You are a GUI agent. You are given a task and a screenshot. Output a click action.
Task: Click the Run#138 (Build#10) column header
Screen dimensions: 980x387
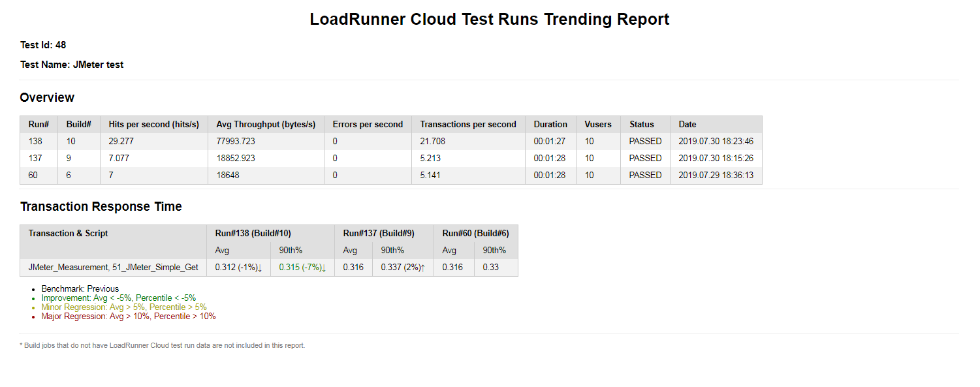click(x=253, y=233)
